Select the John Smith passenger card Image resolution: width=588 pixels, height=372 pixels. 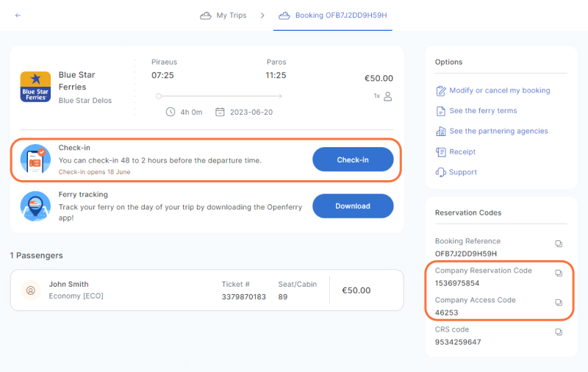click(207, 290)
